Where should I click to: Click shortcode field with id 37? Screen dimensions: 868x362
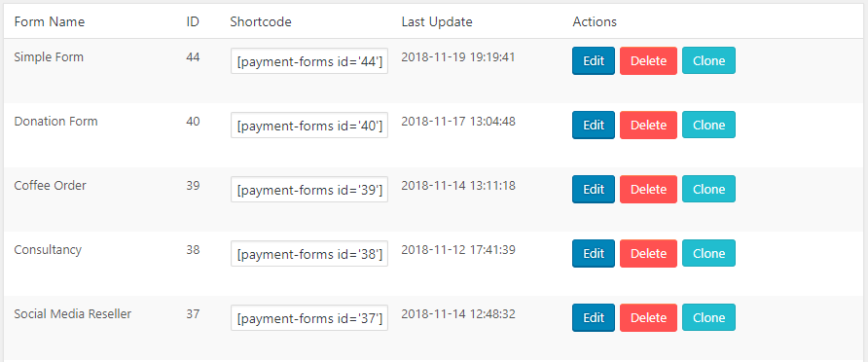pos(309,318)
